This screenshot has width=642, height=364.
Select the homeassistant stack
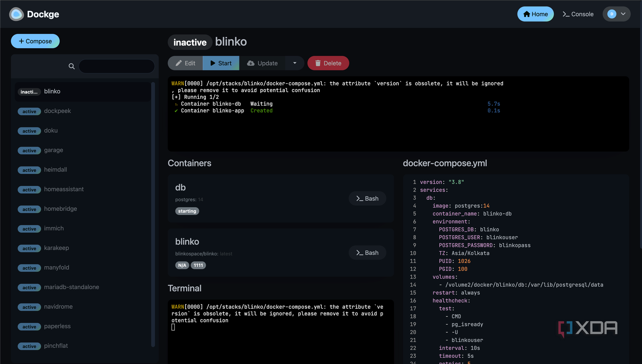pyautogui.click(x=83, y=189)
